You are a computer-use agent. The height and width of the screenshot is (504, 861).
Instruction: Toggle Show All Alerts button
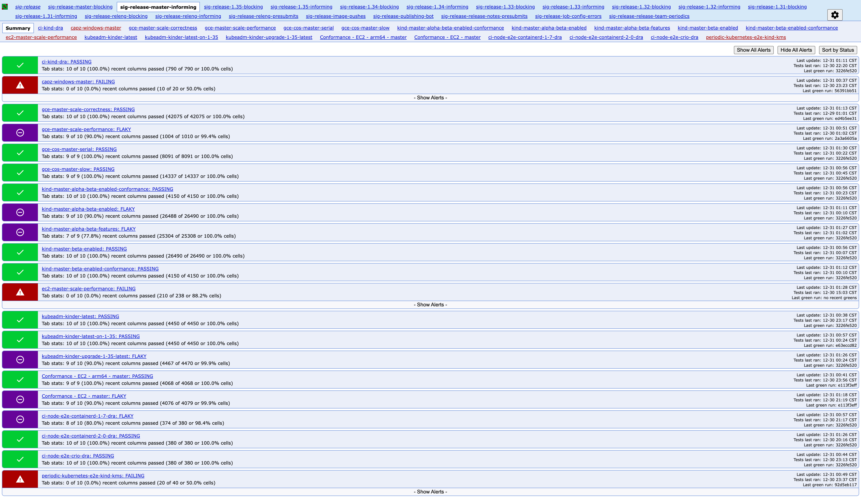[753, 50]
